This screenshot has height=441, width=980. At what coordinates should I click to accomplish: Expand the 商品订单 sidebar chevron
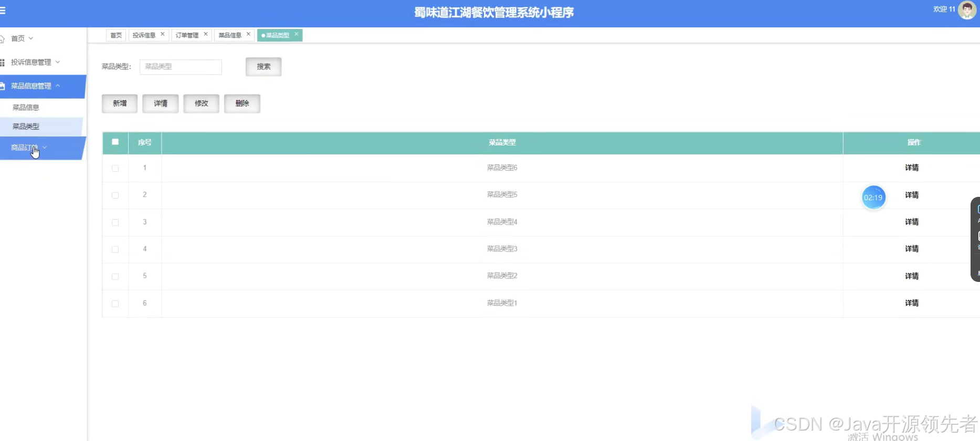(x=45, y=148)
